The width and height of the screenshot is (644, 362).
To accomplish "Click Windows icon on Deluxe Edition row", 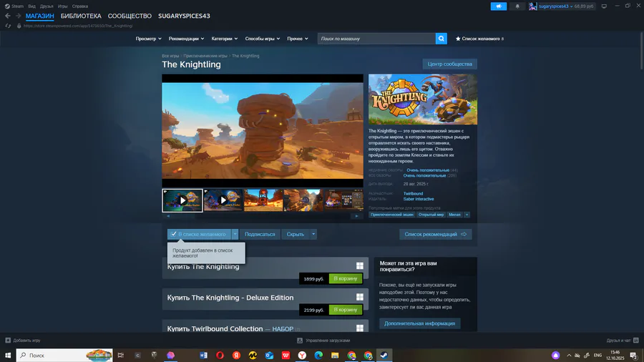I will 360,297.
